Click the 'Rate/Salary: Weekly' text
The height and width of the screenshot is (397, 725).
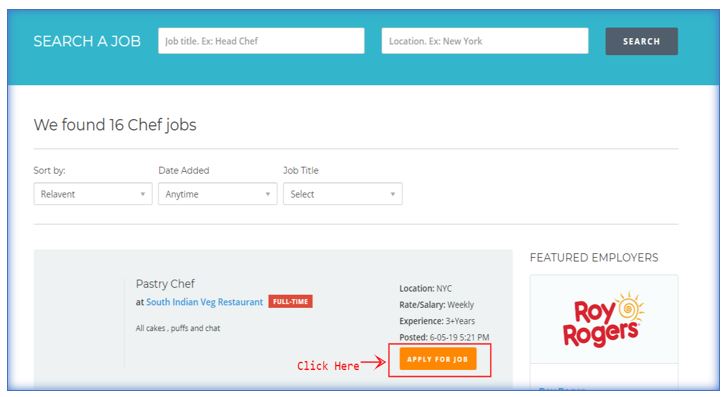pyautogui.click(x=436, y=305)
